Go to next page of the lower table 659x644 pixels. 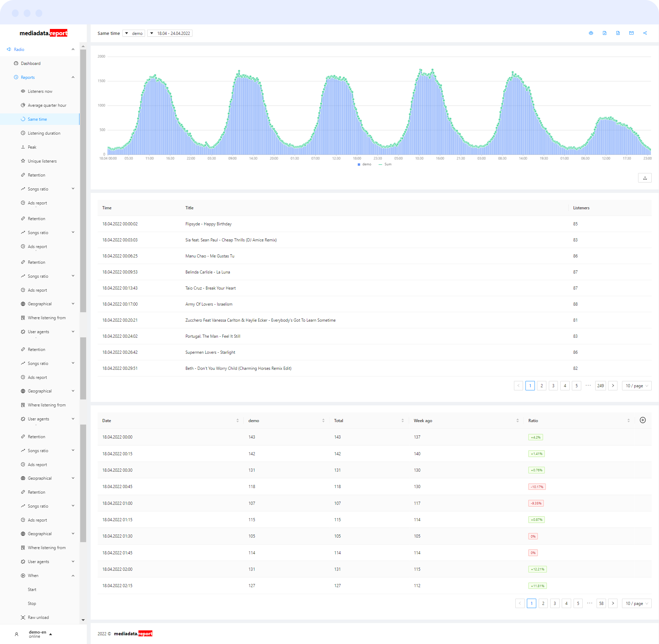(613, 603)
